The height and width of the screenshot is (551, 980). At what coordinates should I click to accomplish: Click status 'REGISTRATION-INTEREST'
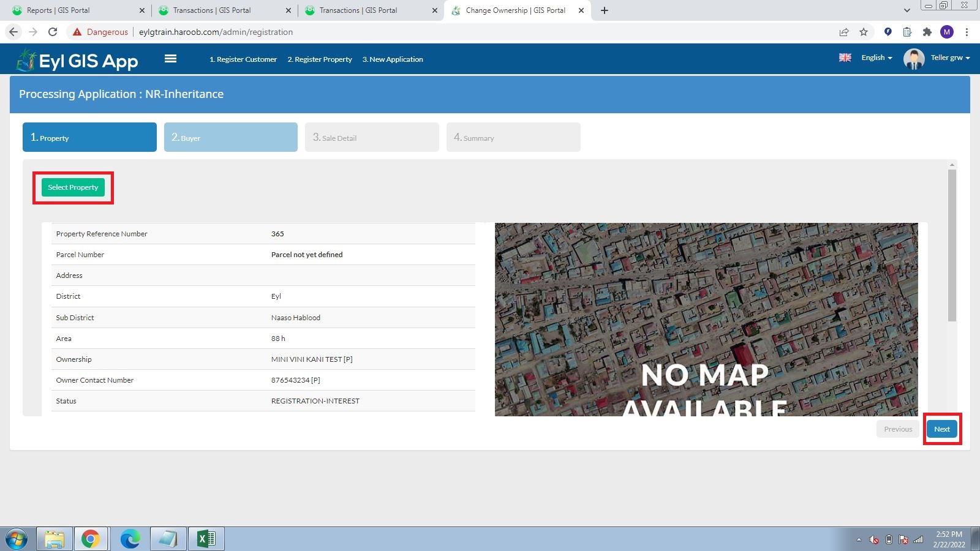click(x=315, y=401)
